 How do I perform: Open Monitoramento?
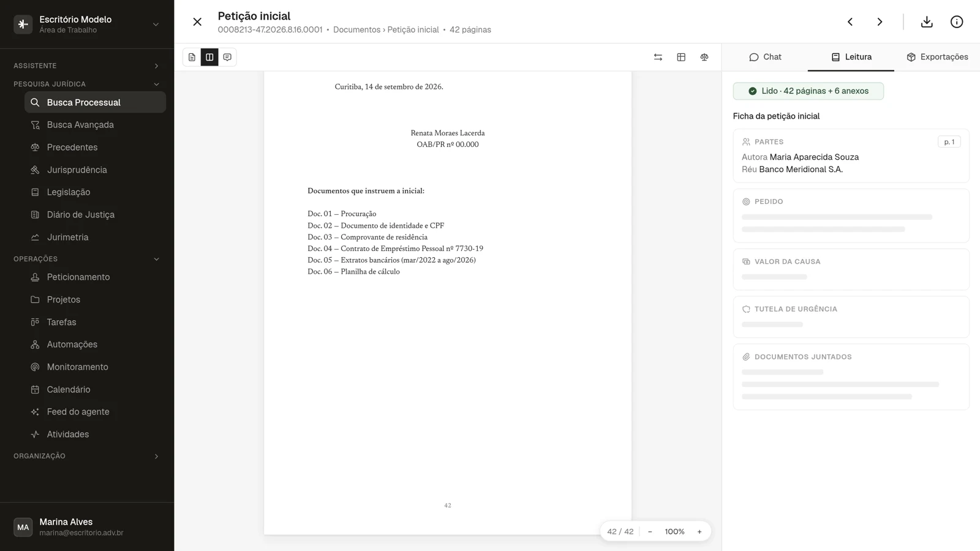[95, 367]
